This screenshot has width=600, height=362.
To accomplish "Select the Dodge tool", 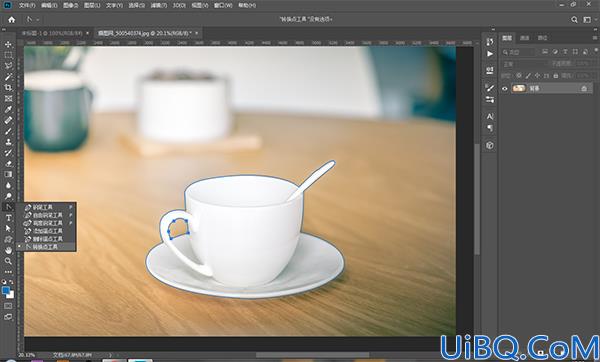I will (x=8, y=196).
